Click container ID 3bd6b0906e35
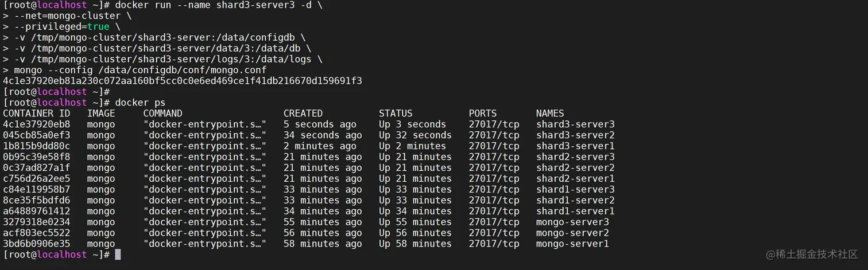This screenshot has height=270, width=868. [x=37, y=244]
